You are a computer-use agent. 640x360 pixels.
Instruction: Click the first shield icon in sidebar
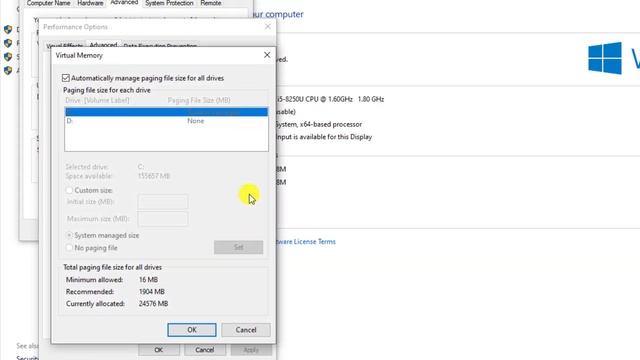8,29
